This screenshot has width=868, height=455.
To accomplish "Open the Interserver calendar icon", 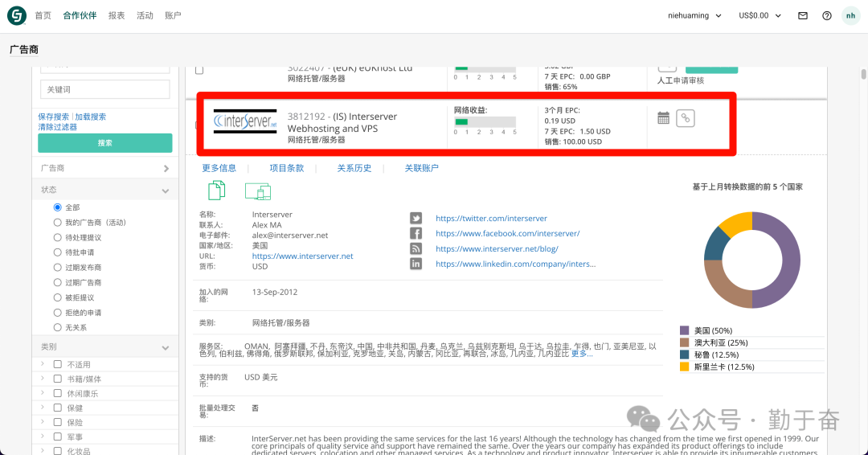I will point(663,118).
